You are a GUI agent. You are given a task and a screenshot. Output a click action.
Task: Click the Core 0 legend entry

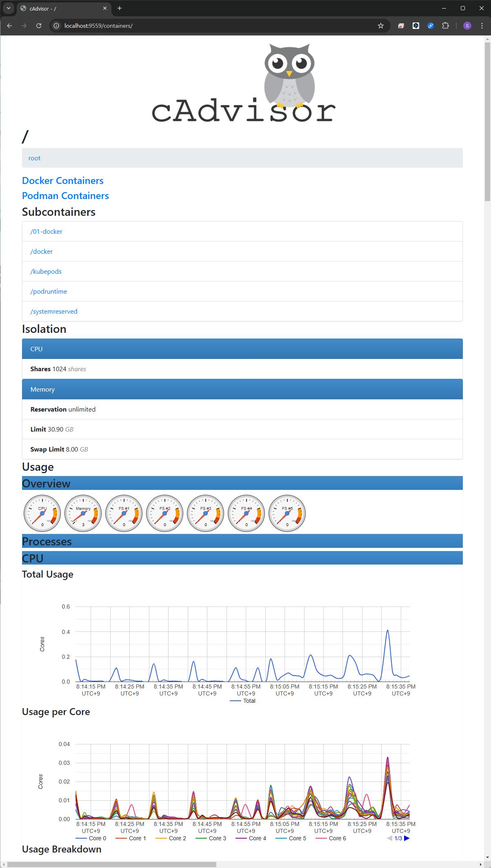tap(91, 838)
